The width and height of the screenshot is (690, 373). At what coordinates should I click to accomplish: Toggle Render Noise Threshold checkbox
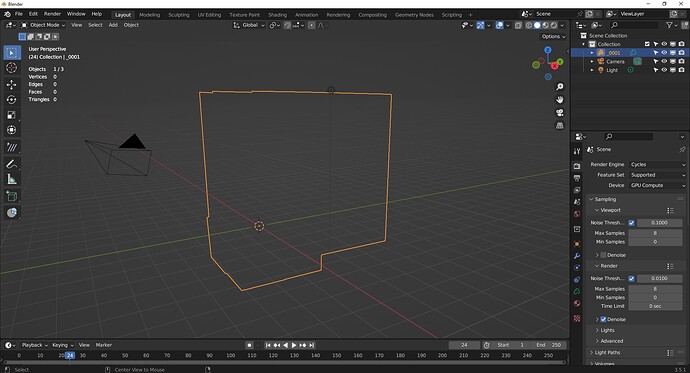631,278
